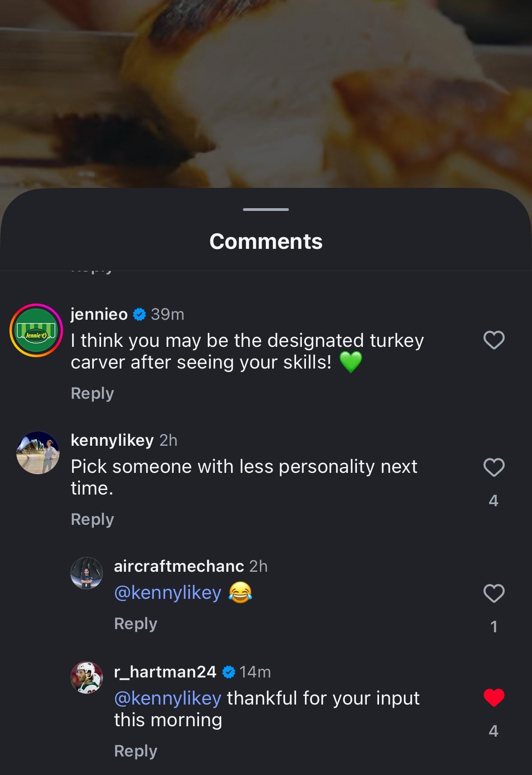The image size is (532, 775).
Task: Reply to jennieo's turkey carver comment
Action: 92,393
